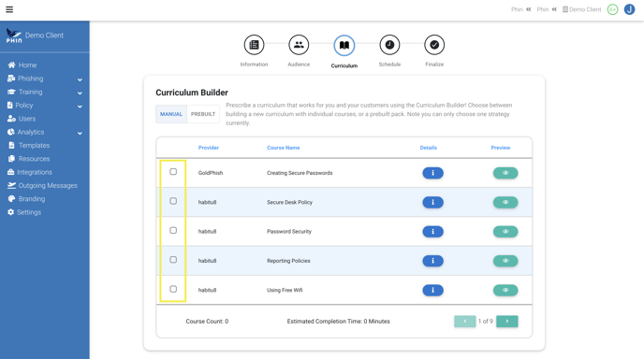Open details for Creating Secure Passwords
This screenshot has height=359, width=644.
[432, 173]
